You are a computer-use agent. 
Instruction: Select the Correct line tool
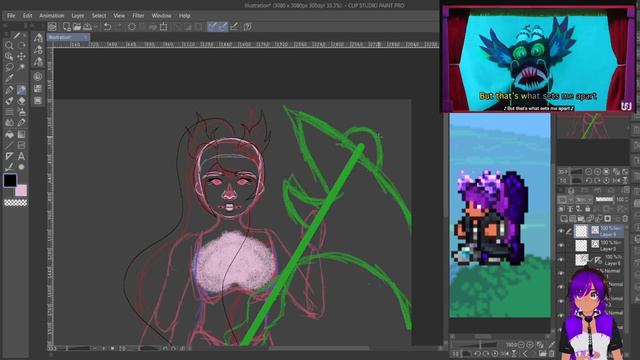(x=9, y=167)
